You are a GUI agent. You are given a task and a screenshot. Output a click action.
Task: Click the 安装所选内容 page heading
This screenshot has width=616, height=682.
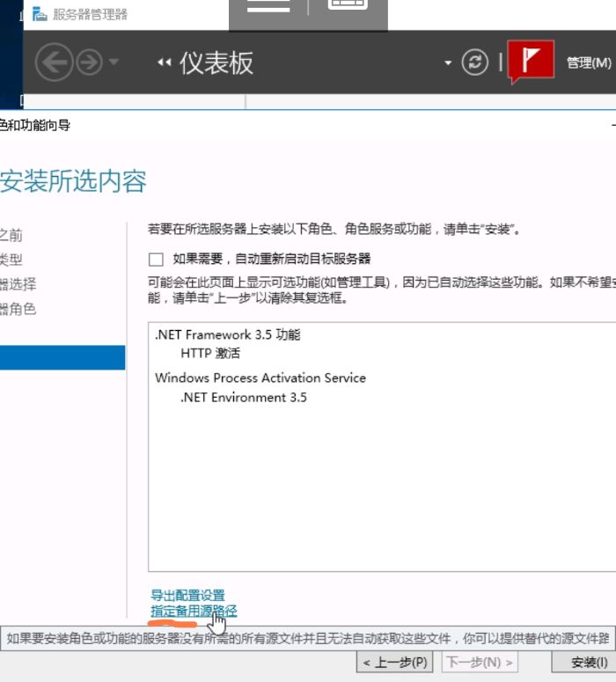tap(73, 181)
